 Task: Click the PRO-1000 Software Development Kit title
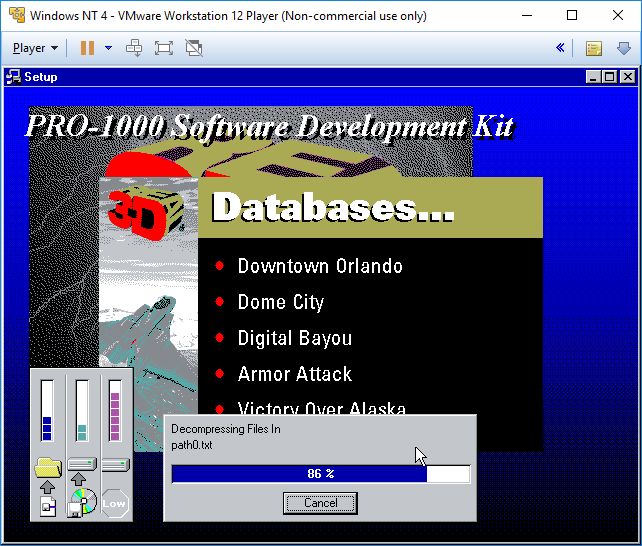click(x=269, y=126)
